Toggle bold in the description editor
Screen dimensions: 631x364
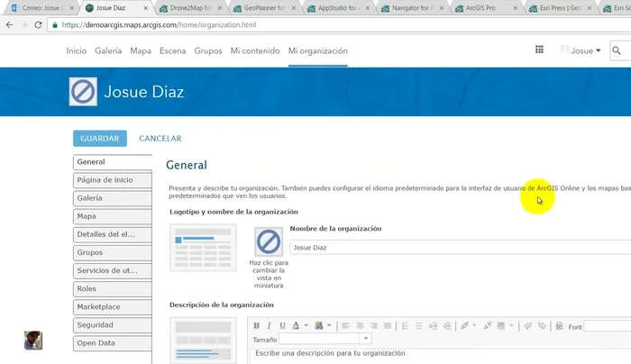[x=256, y=326]
